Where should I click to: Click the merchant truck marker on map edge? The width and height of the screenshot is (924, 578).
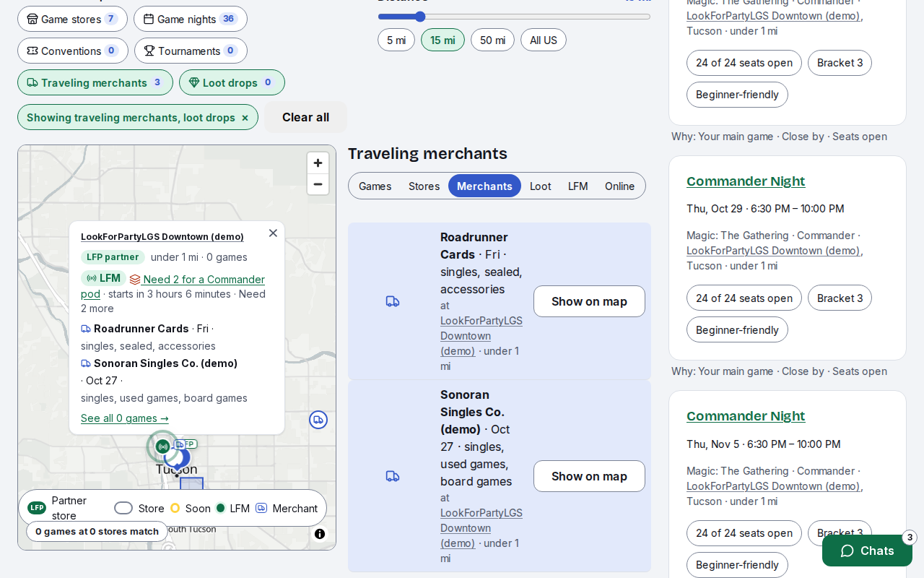click(x=318, y=420)
